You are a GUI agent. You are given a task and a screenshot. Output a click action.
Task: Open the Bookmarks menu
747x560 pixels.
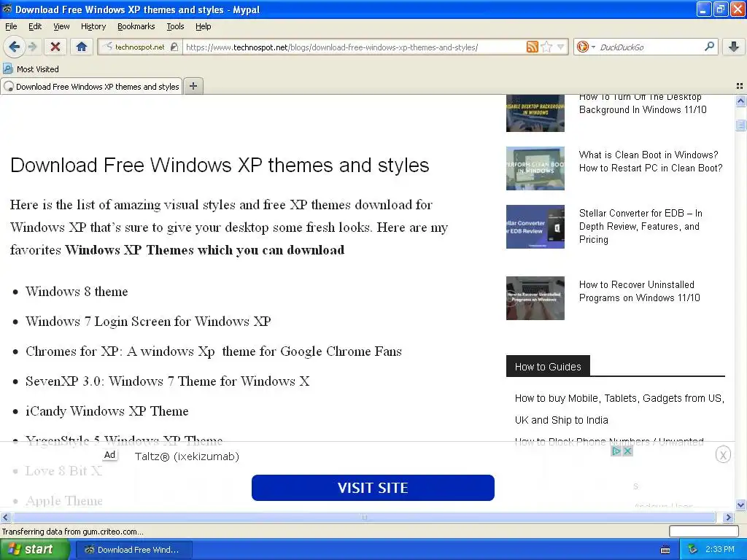tap(136, 26)
